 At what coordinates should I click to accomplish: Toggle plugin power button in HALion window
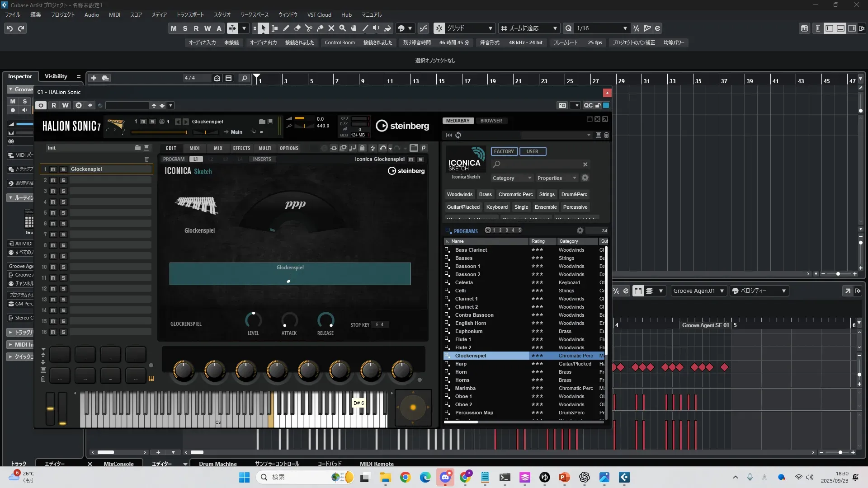(41, 105)
